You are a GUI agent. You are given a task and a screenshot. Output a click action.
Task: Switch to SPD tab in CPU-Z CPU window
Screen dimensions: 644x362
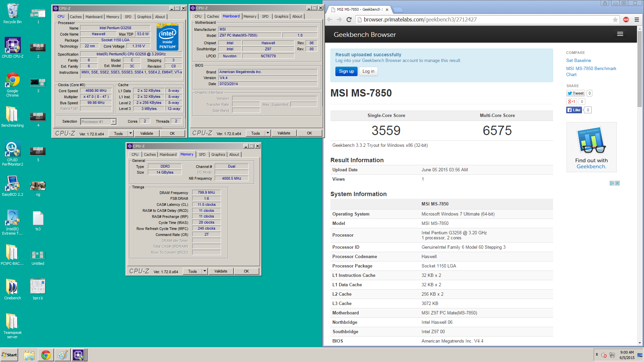[128, 17]
